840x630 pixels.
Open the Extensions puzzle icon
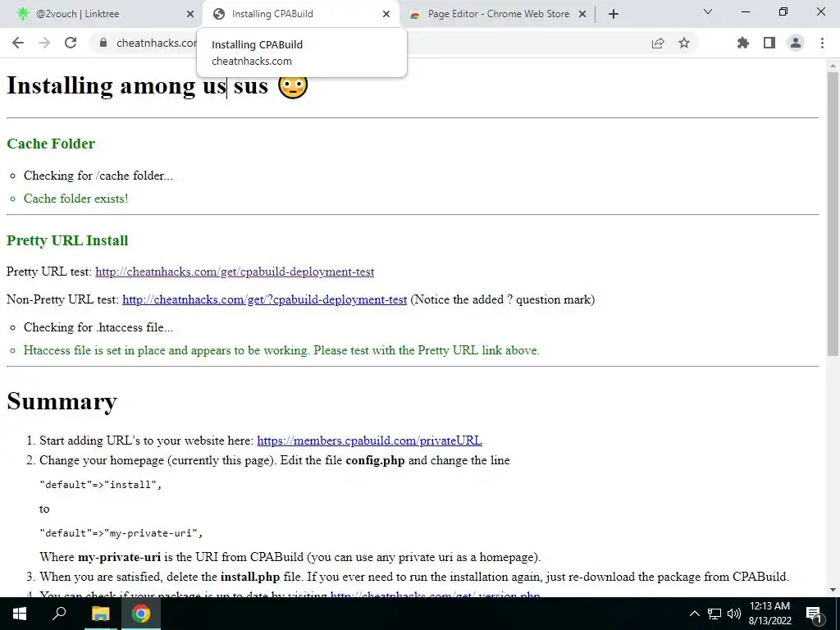pyautogui.click(x=743, y=43)
